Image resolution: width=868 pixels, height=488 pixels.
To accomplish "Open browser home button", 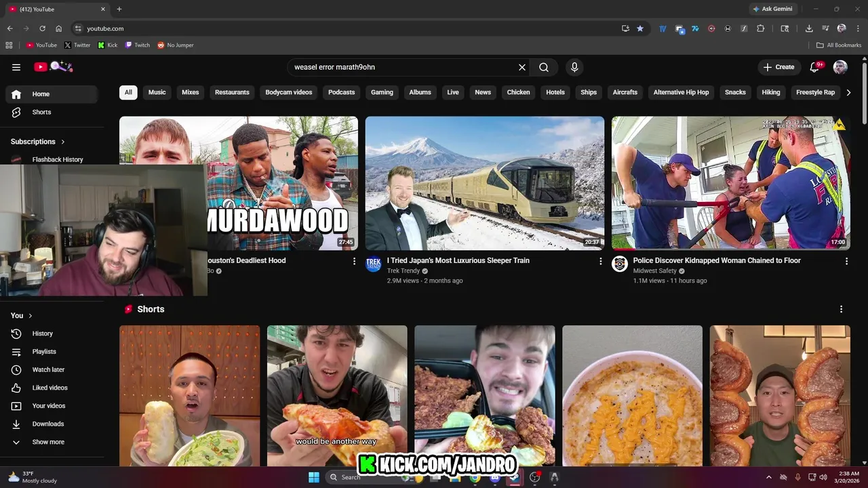I will pos(59,28).
